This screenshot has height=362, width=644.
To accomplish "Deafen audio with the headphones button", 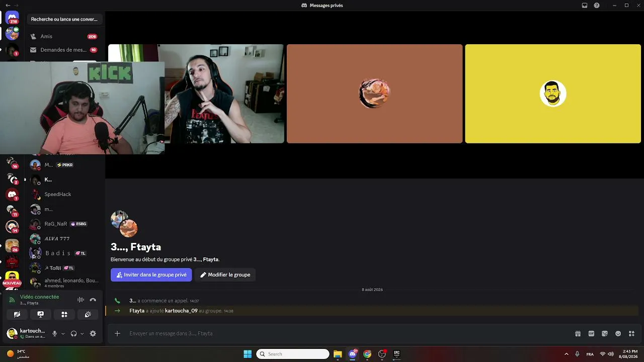I will tap(73, 333).
